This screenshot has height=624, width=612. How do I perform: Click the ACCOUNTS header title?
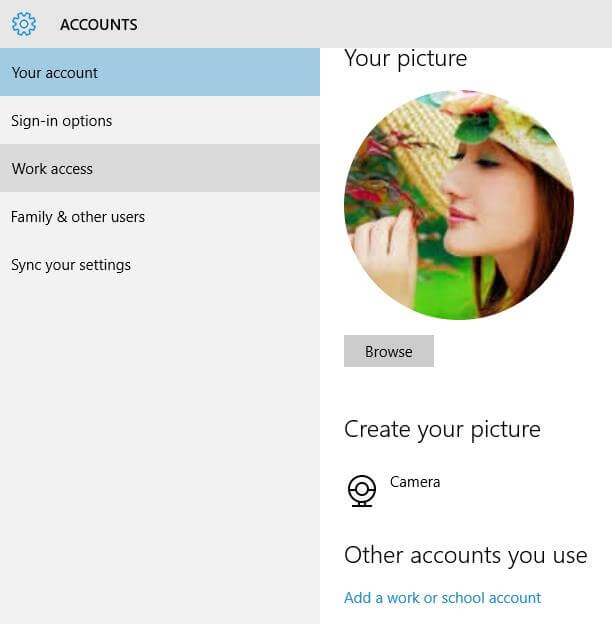pos(99,25)
